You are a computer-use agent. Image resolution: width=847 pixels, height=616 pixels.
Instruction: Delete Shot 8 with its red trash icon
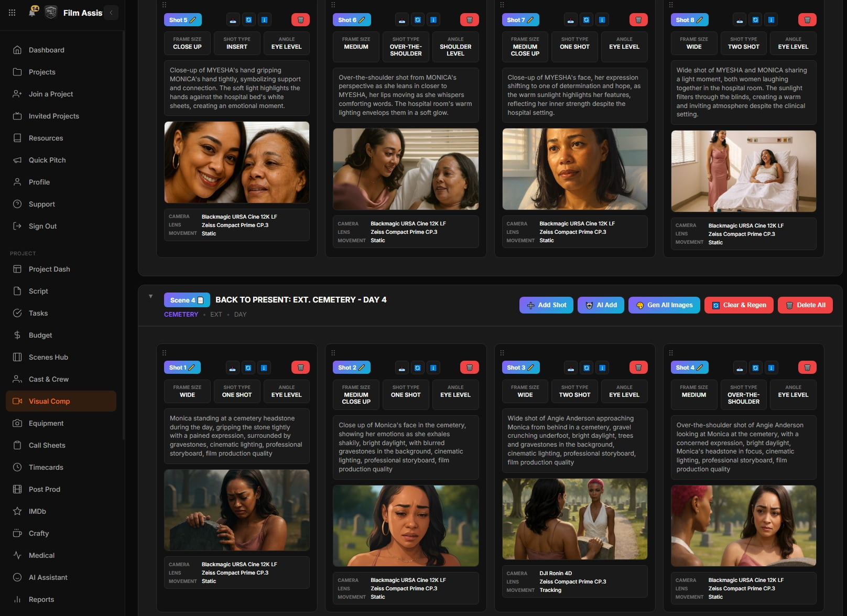tap(807, 20)
